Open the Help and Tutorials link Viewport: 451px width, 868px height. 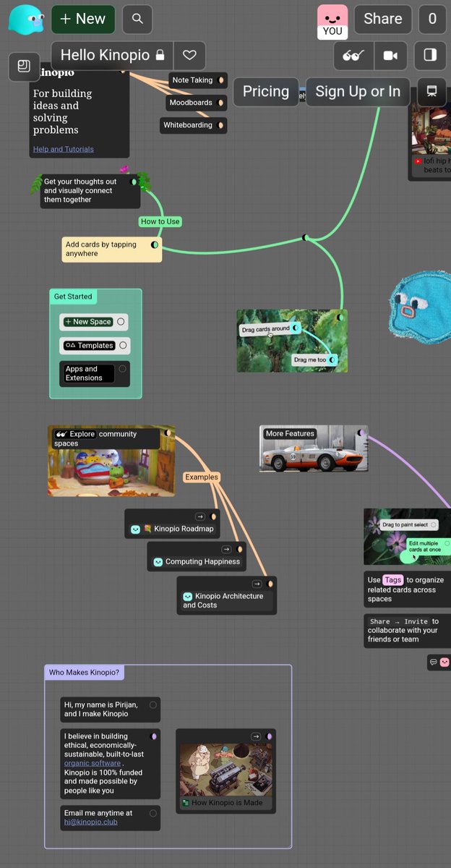tap(63, 150)
